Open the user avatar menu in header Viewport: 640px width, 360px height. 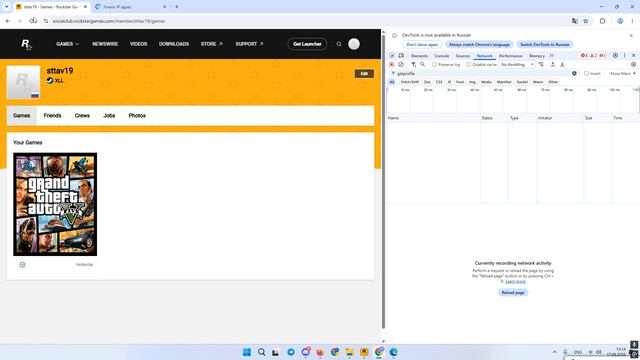(x=354, y=44)
